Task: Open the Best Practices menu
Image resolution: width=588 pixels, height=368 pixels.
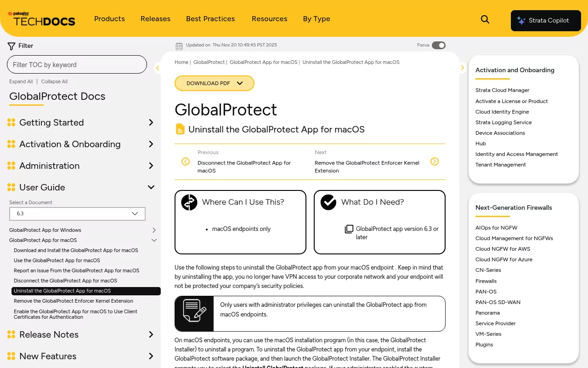Action: tap(210, 19)
